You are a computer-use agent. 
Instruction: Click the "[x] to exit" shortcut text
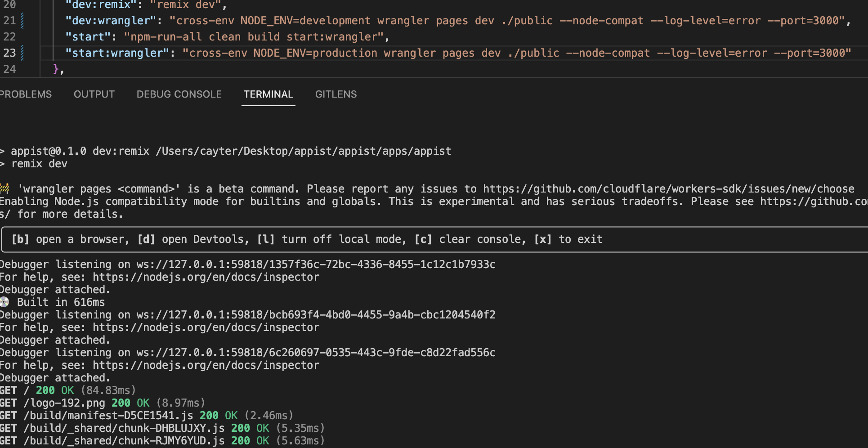568,239
